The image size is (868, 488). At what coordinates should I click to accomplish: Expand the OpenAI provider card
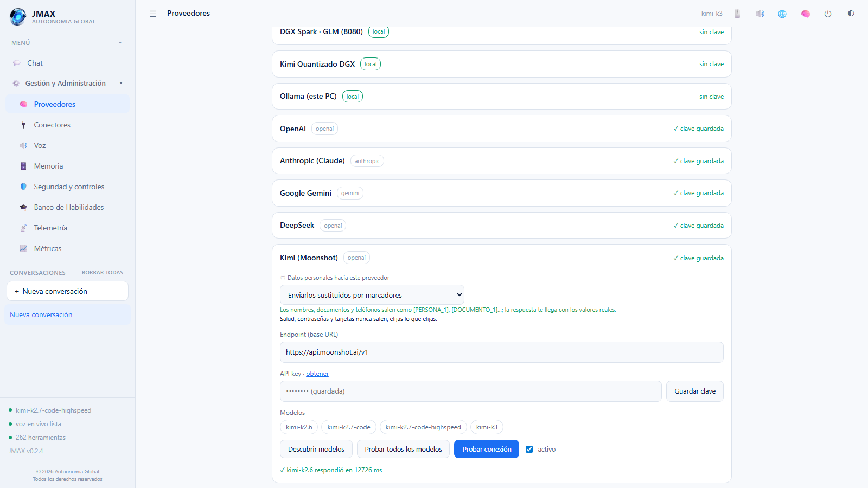point(502,129)
